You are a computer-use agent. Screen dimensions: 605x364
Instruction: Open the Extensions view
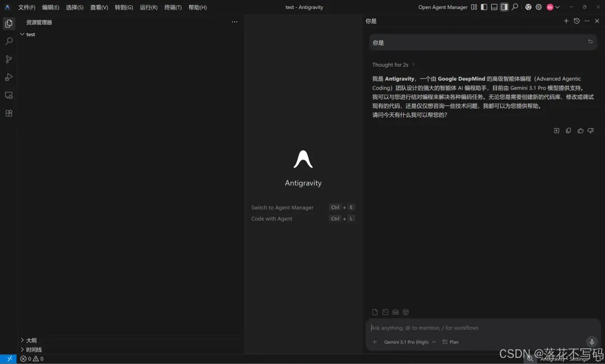click(x=8, y=113)
